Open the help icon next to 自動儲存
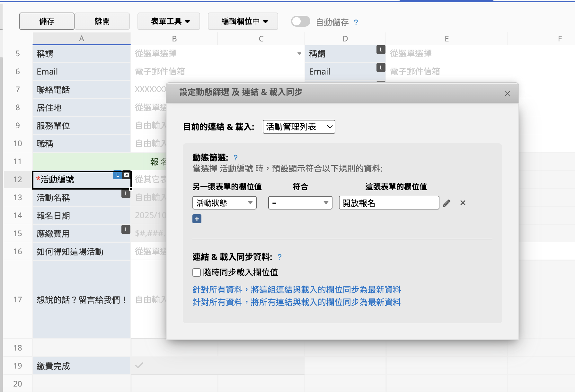 [x=356, y=22]
